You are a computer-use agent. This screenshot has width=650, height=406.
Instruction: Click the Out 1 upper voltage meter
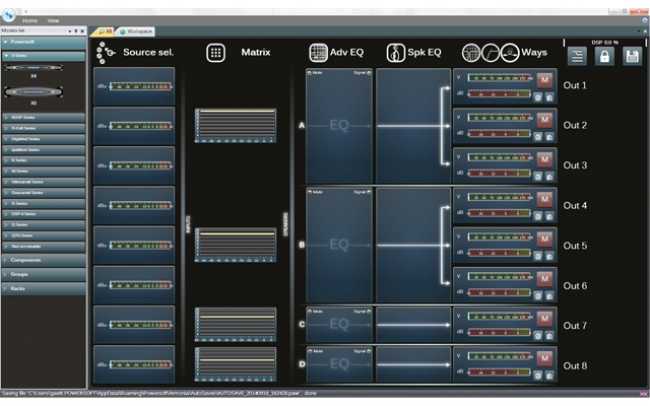(500, 78)
